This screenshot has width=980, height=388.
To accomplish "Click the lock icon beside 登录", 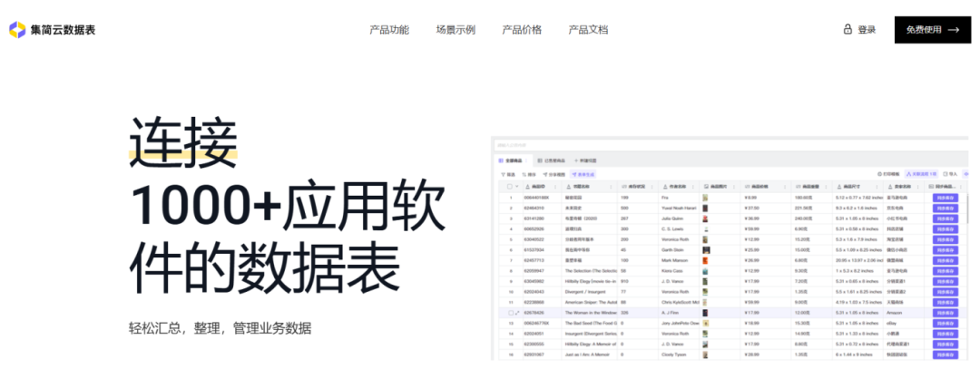I will coord(848,29).
